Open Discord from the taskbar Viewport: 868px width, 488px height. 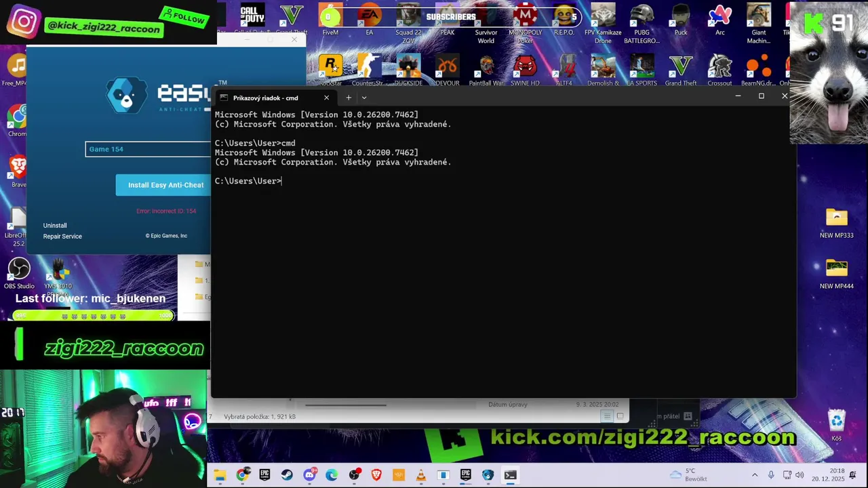pyautogui.click(x=309, y=475)
